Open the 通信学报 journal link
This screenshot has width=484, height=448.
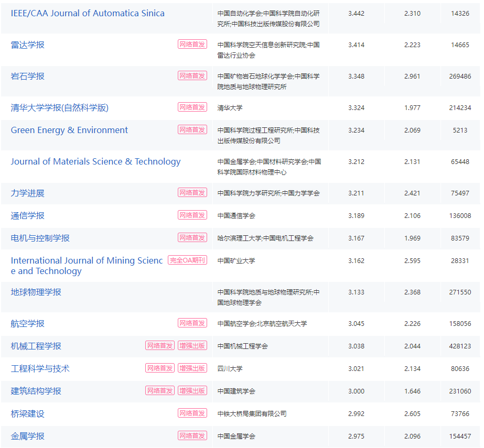point(27,216)
